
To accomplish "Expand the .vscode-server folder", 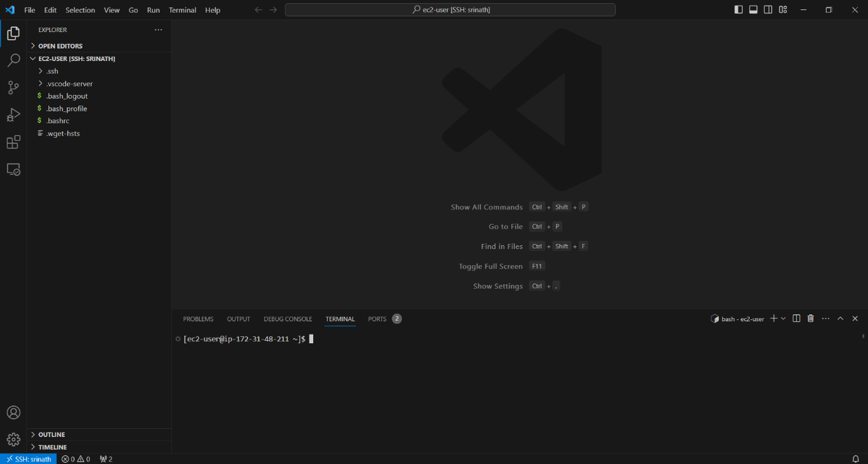I will click(99, 84).
